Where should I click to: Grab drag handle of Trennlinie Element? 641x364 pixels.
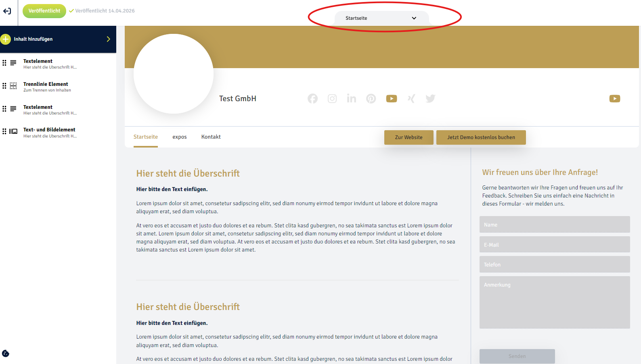4,86
